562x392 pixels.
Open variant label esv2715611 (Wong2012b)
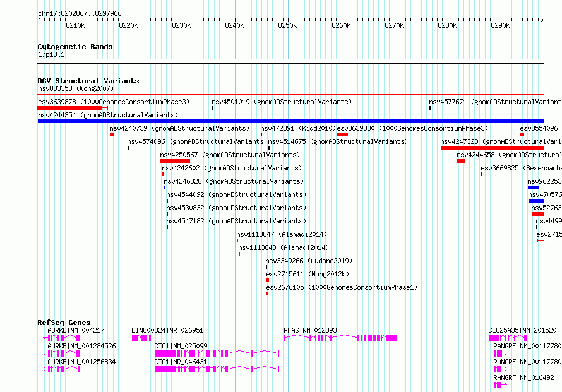tap(308, 274)
